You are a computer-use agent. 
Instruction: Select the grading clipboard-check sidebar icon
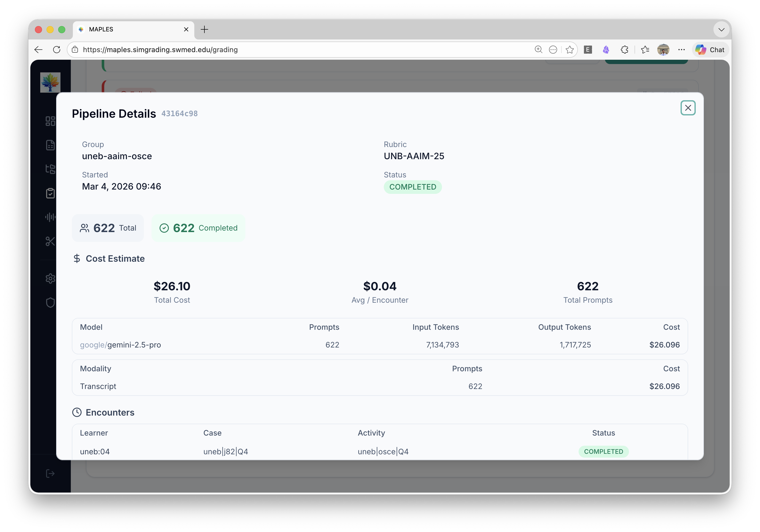pos(50,193)
